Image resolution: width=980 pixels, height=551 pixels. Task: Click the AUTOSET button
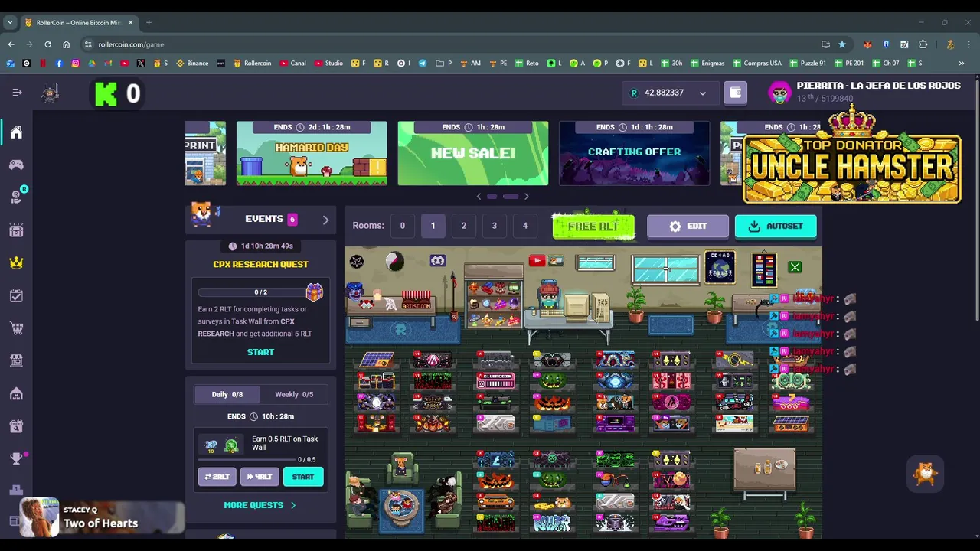point(776,227)
